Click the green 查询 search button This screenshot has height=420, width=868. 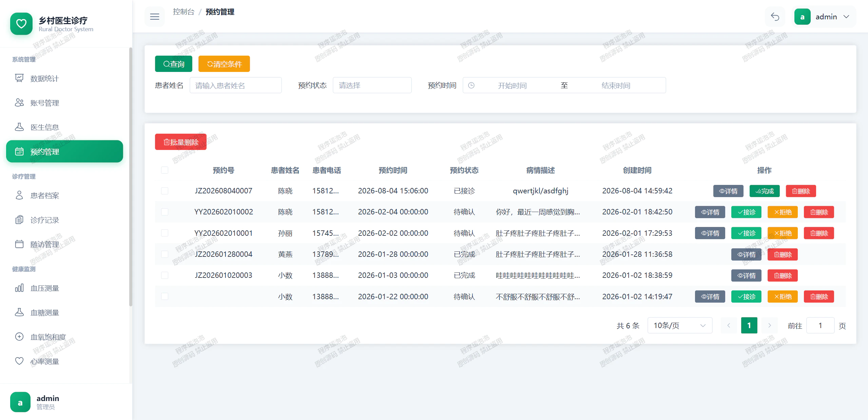[x=174, y=64]
